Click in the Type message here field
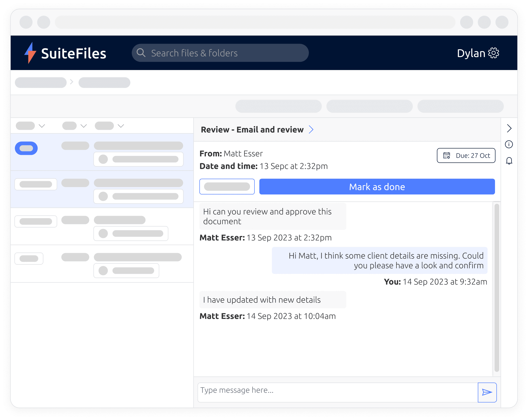 point(338,392)
